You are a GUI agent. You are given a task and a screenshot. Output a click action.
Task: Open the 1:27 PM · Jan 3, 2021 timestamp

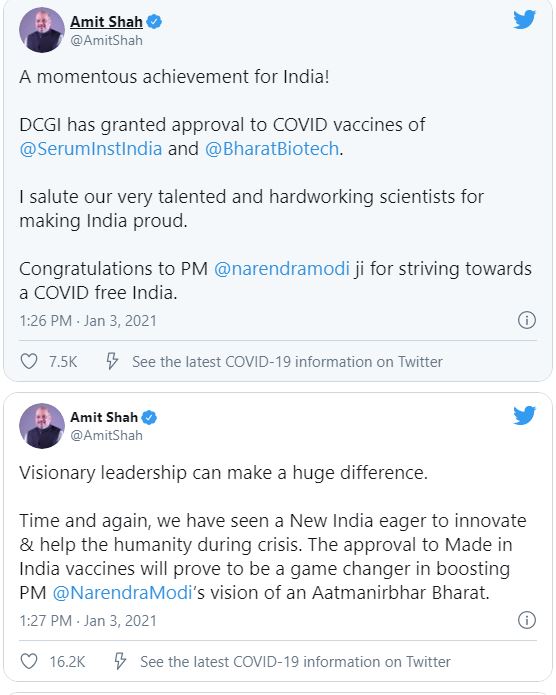pos(88,621)
